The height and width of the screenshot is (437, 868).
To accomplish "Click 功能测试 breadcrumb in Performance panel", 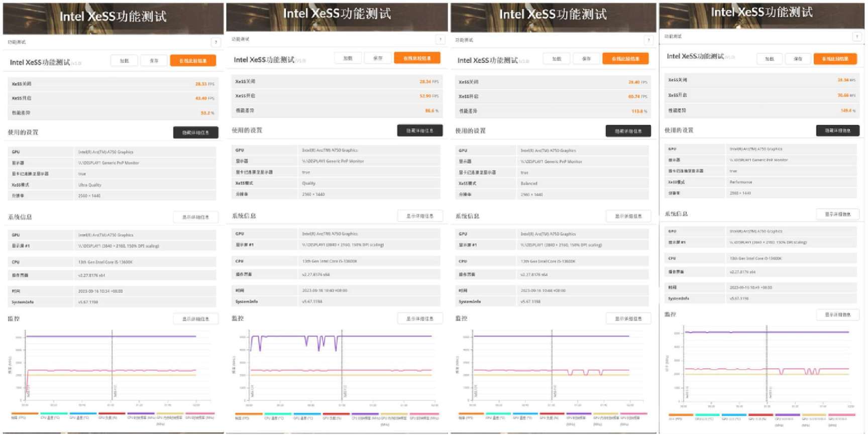I will pos(673,37).
